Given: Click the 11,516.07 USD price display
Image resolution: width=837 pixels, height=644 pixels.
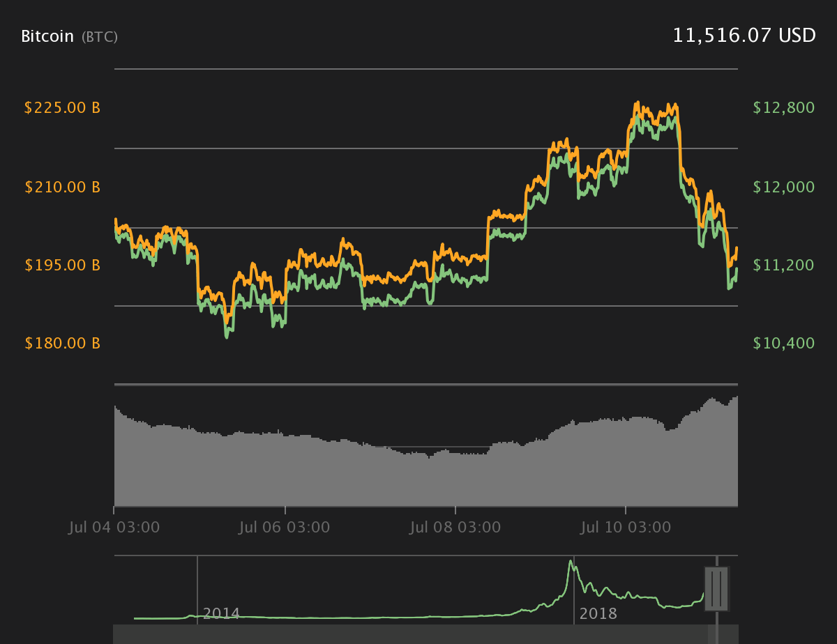Looking at the screenshot, I should (x=744, y=36).
